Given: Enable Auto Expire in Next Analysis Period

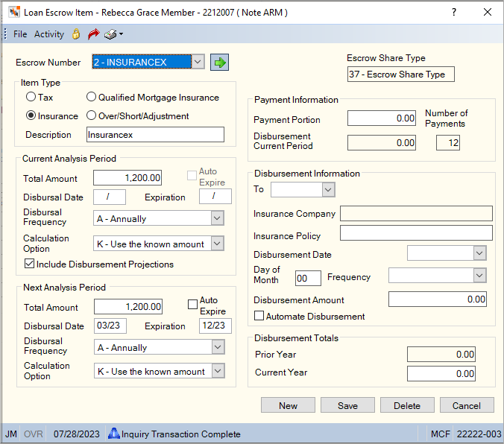Looking at the screenshot, I should click(x=192, y=304).
